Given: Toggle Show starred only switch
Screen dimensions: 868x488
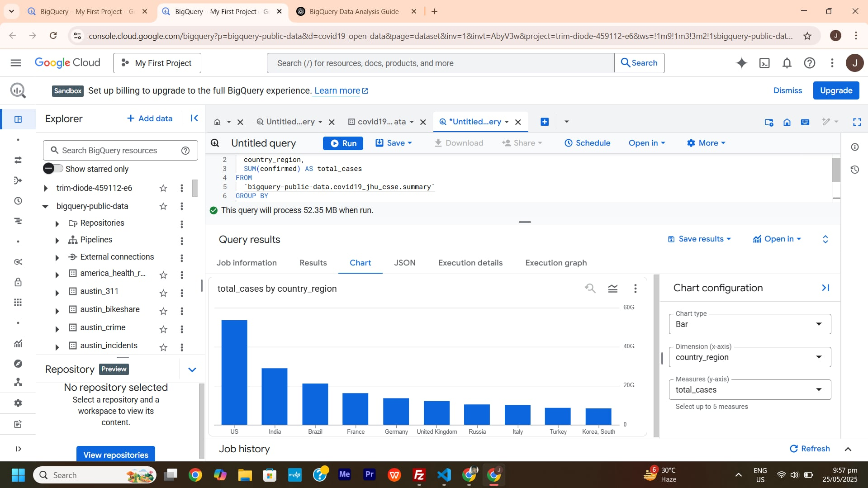Looking at the screenshot, I should 53,169.
